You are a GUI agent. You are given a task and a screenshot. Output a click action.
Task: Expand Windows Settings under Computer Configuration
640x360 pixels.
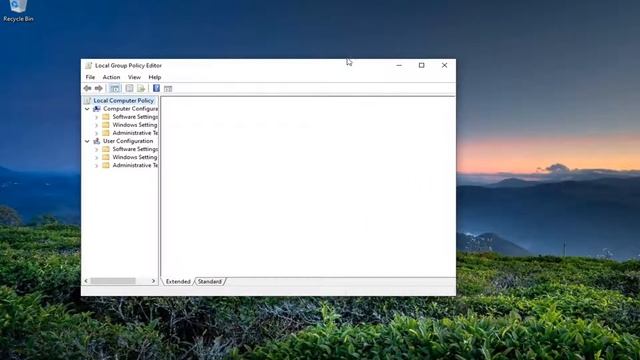96,125
